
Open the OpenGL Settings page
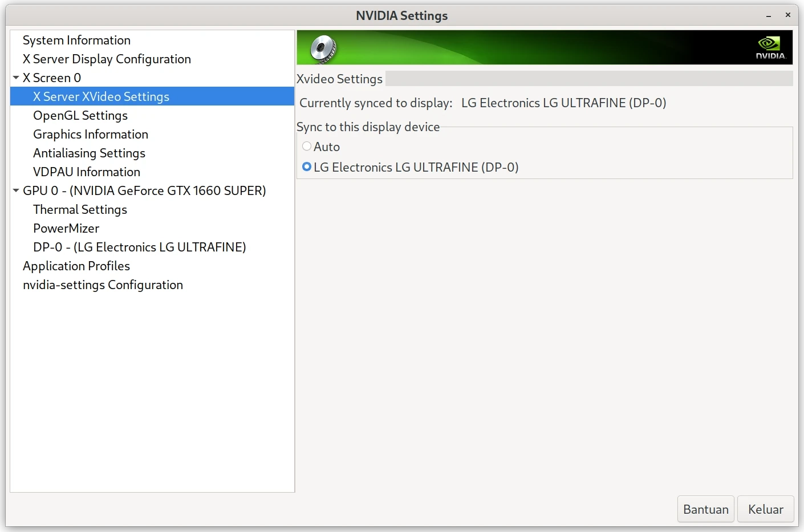(x=80, y=115)
